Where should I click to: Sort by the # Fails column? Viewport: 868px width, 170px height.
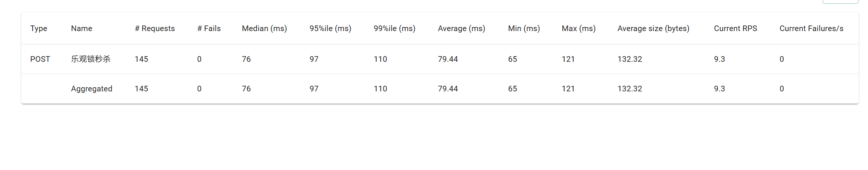tap(209, 28)
